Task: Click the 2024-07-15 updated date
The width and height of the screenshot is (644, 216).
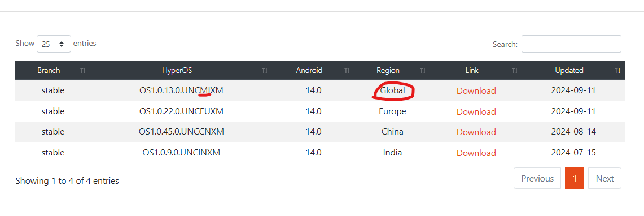Action: (x=573, y=153)
